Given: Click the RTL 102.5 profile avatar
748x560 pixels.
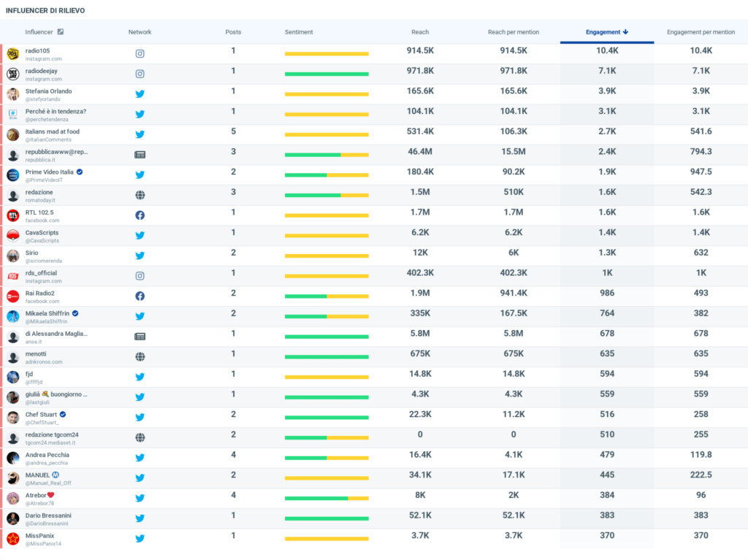Looking at the screenshot, I should click(x=13, y=215).
